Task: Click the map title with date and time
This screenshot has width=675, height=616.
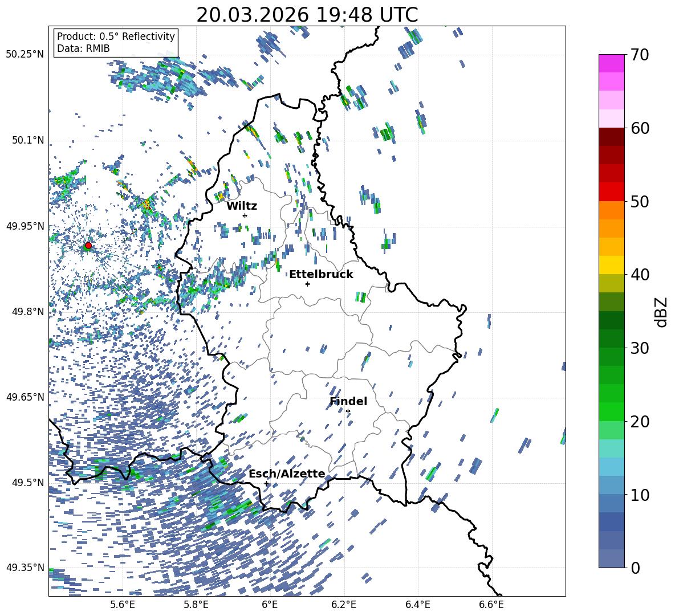Action: click(x=307, y=15)
